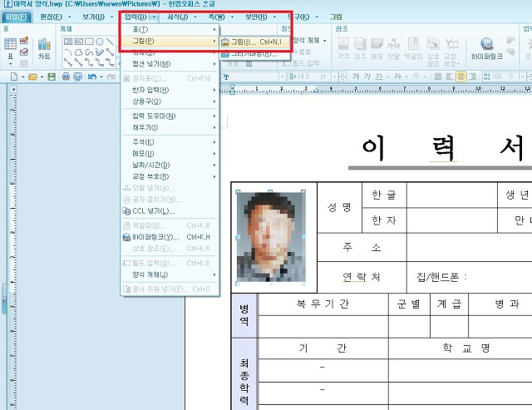Switch to the 그림 tab
The image size is (532, 410).
tap(336, 17)
